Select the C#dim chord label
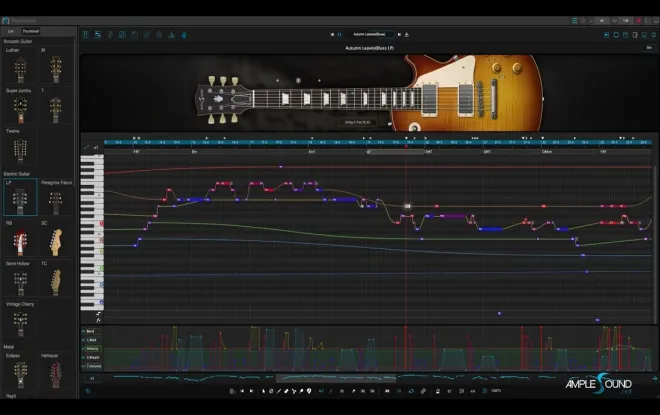This screenshot has width=660, height=415. (547, 152)
